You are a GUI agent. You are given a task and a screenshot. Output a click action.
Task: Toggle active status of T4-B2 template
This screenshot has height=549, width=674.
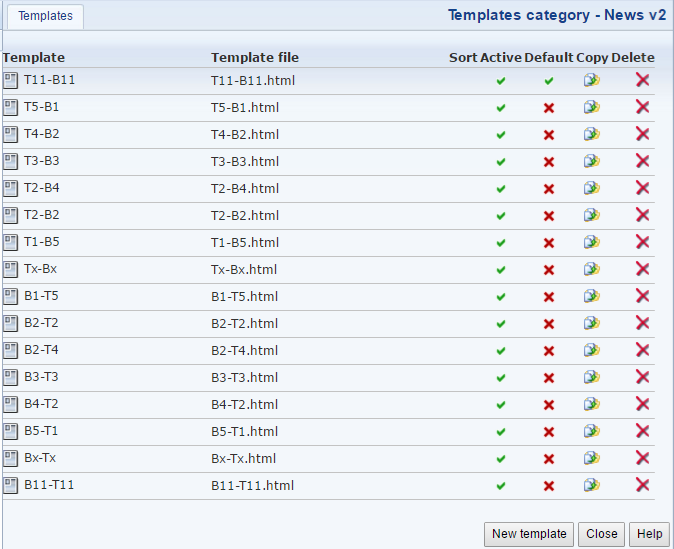click(x=501, y=134)
